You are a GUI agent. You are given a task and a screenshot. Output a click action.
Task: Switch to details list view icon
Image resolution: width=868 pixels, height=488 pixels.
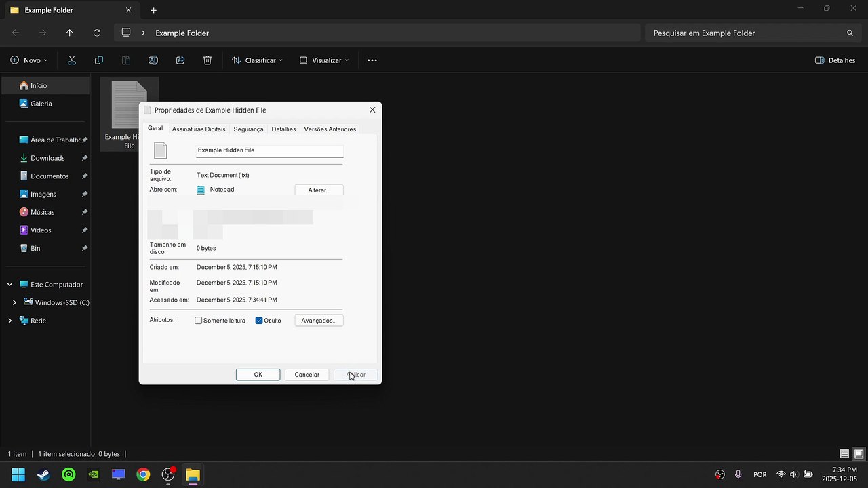(x=844, y=454)
